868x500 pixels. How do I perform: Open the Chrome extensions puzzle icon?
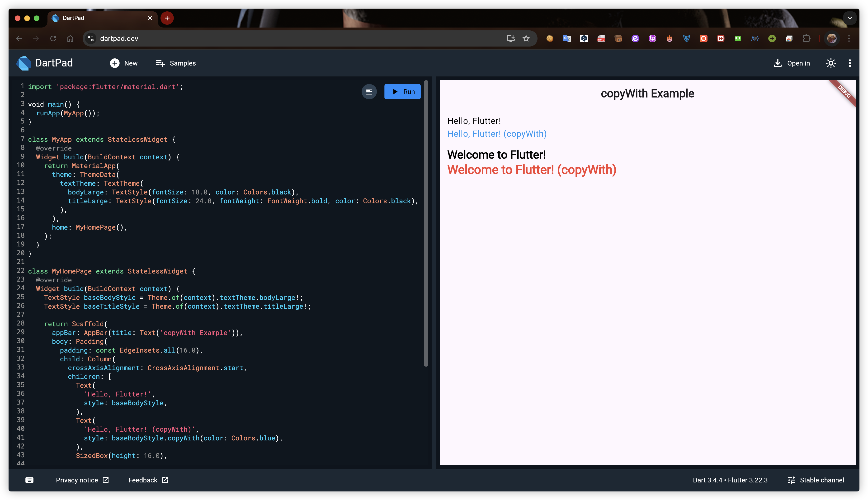(x=806, y=38)
